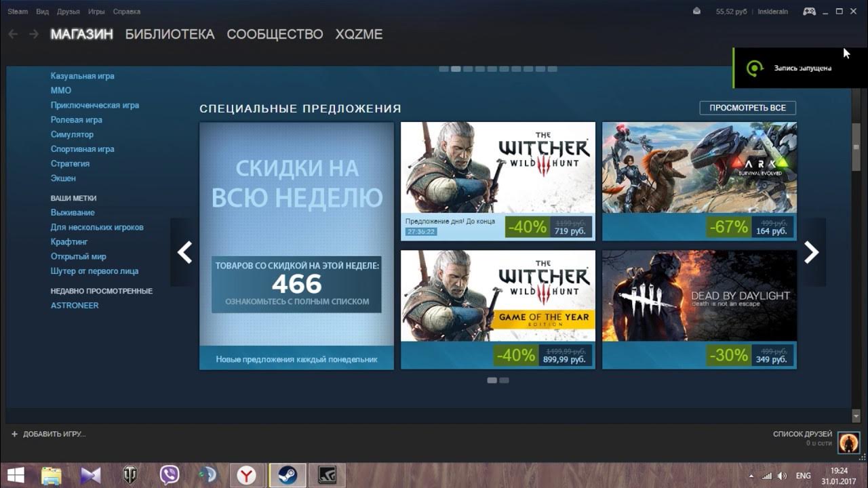Viewport: 868px width, 488px height.
Task: Open The Witcher 3 daily deal card at 719 руб.
Action: (x=498, y=181)
